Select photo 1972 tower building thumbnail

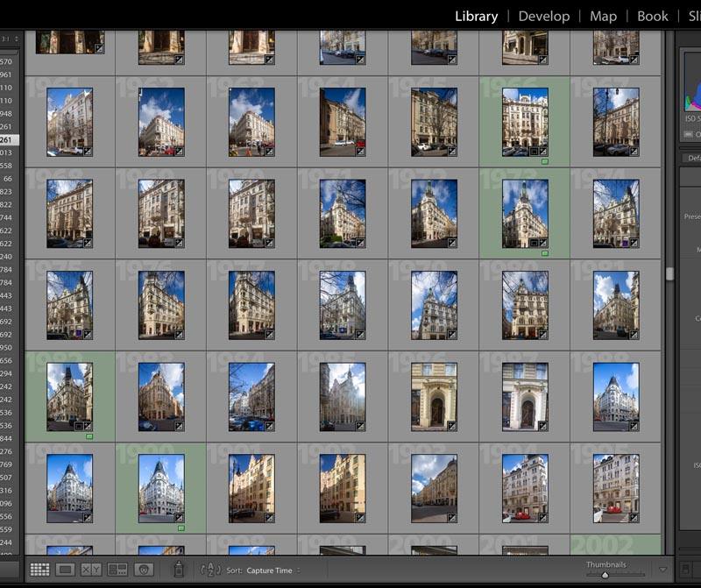point(434,214)
